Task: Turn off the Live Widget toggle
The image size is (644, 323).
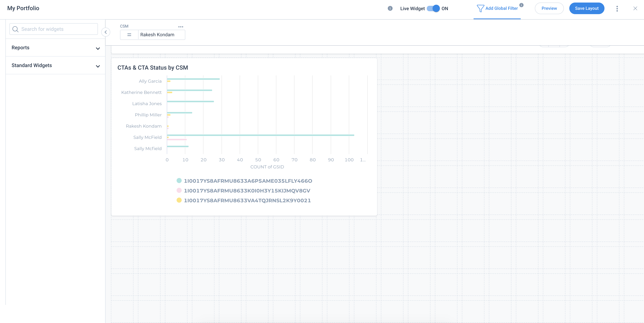Action: click(433, 8)
